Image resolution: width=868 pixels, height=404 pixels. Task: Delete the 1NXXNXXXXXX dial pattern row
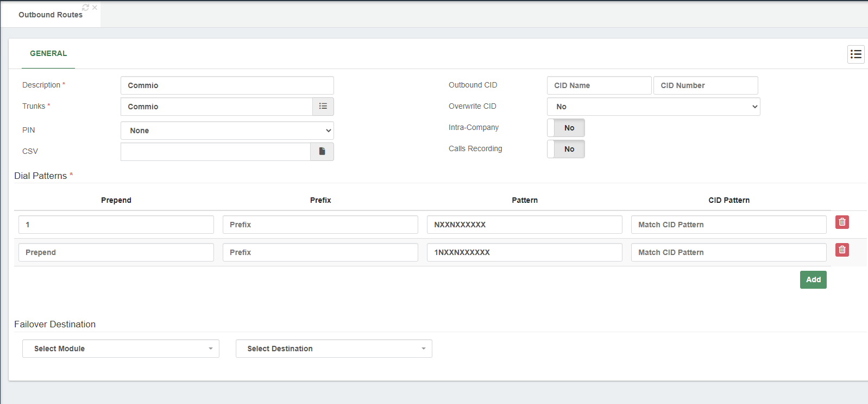point(842,250)
